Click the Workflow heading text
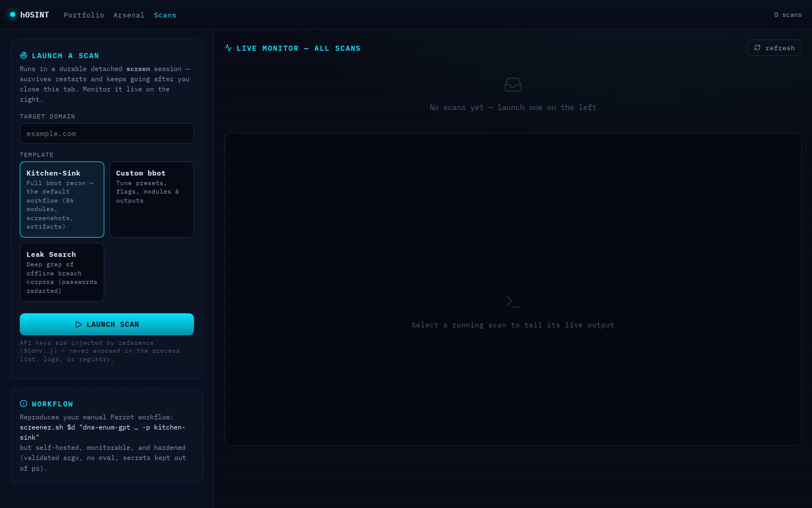 coord(52,404)
